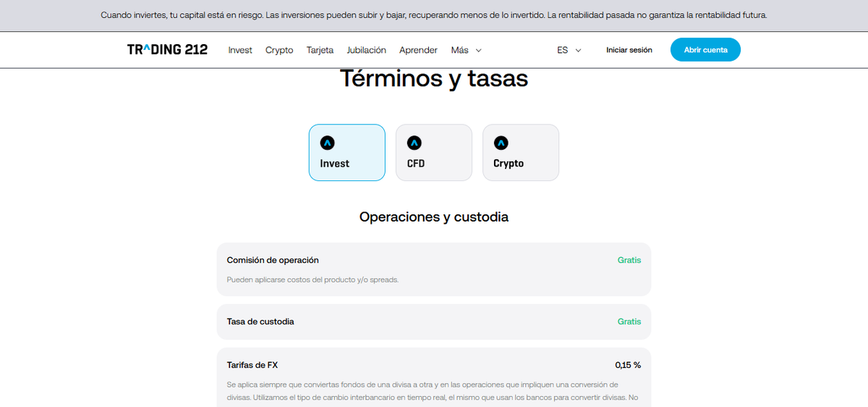
Task: Open the Aprender menu item
Action: tap(418, 50)
